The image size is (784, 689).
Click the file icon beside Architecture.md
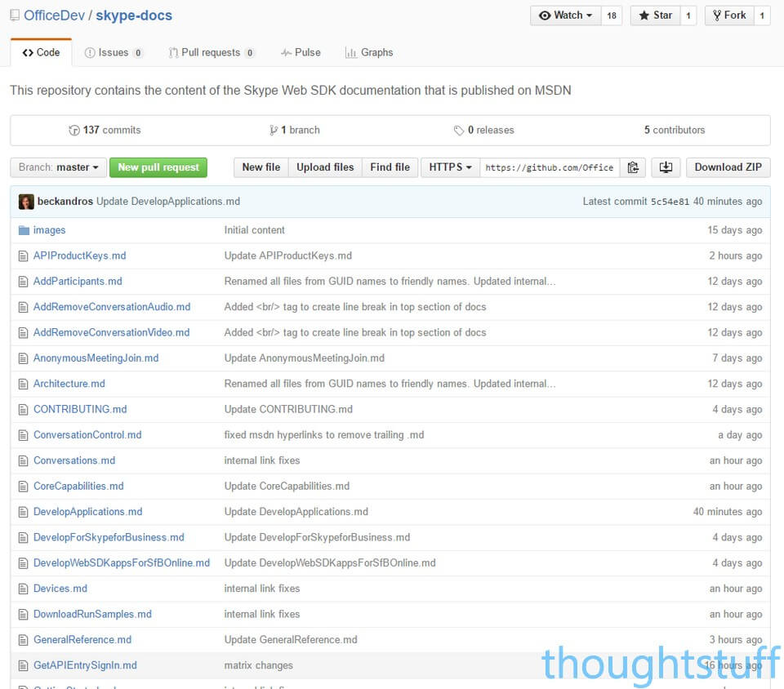24,384
